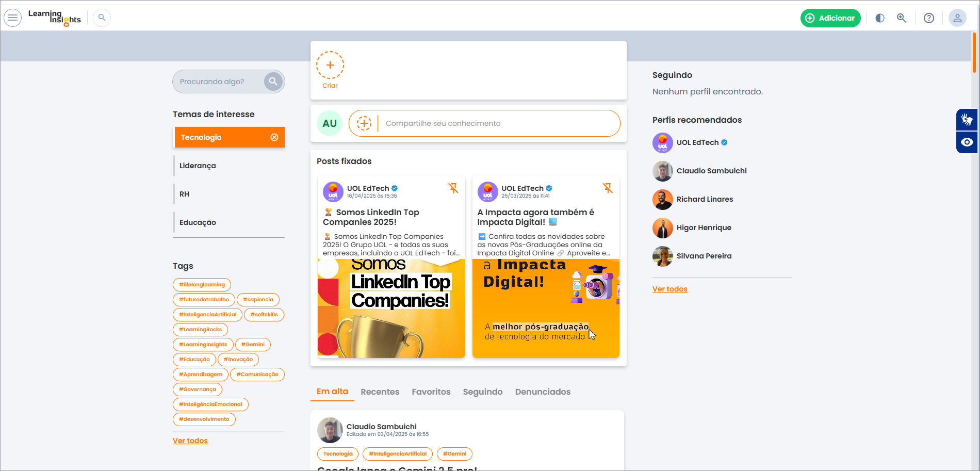
Task: Toggle the eye visual accessibility widget
Action: coord(967,142)
